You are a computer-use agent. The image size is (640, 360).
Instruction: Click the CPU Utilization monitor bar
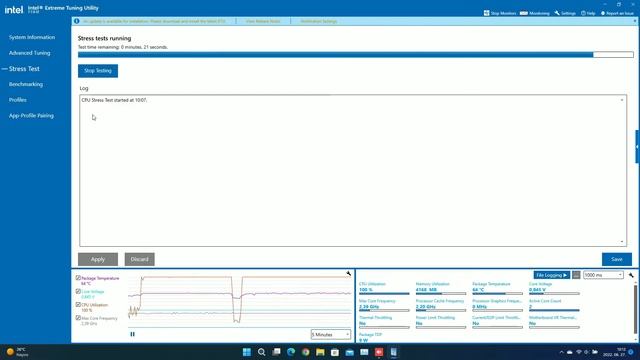coord(384,293)
